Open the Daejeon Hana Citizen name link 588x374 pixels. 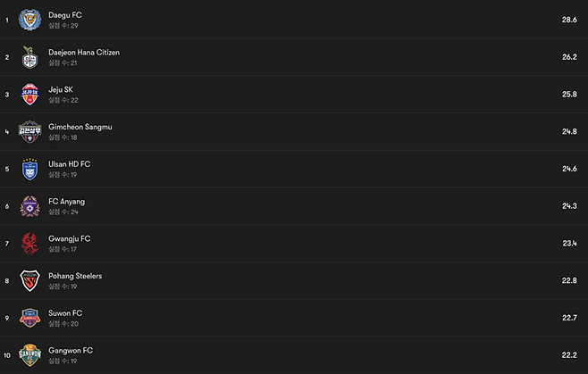(x=84, y=53)
